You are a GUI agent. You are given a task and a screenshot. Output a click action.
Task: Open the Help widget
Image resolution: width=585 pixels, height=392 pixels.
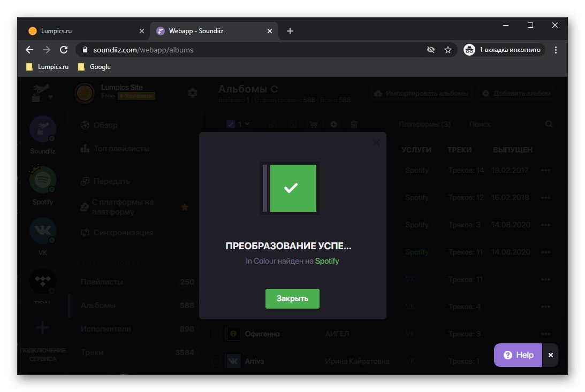(518, 355)
